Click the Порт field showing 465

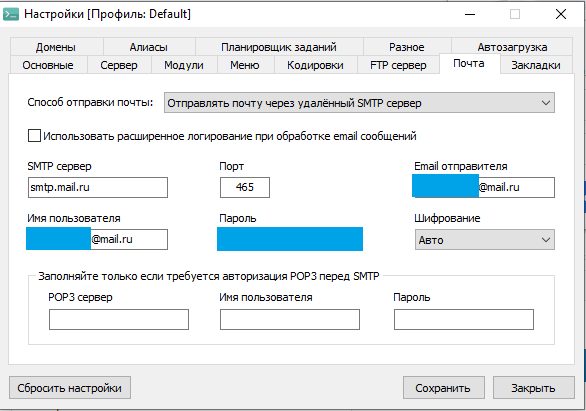click(x=245, y=187)
